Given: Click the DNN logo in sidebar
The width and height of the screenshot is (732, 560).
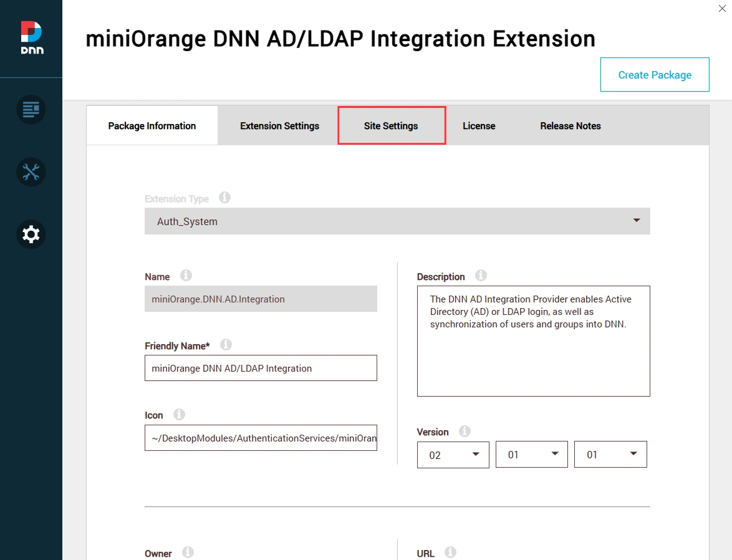Looking at the screenshot, I should point(32,38).
